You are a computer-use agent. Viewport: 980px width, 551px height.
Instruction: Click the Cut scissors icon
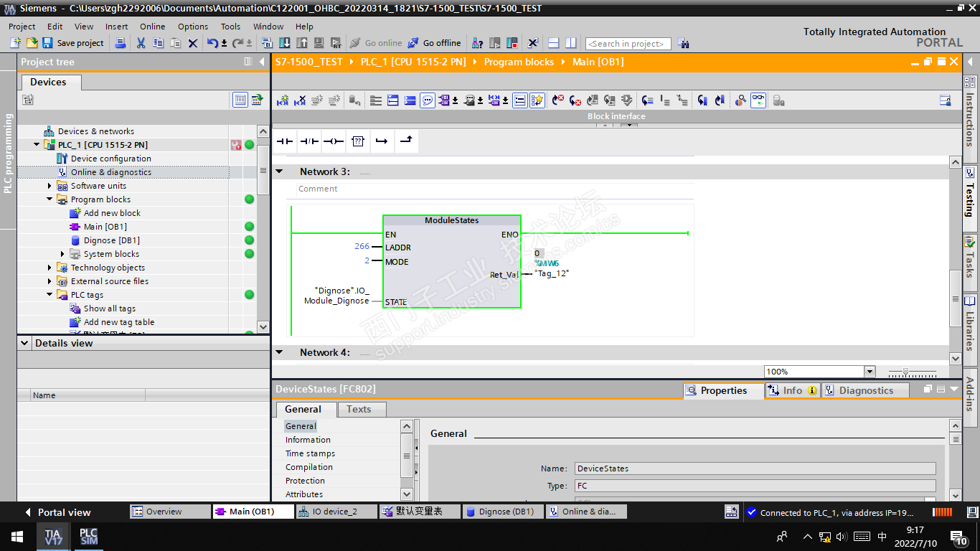141,43
